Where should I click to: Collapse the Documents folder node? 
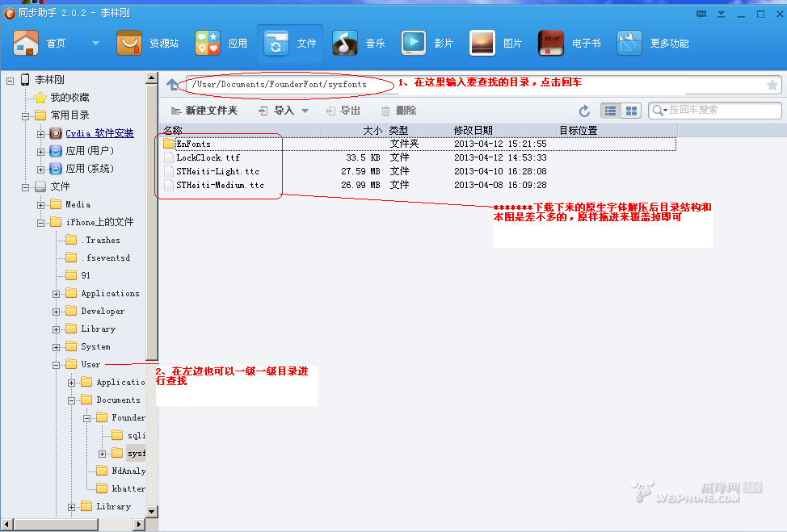tap(71, 400)
